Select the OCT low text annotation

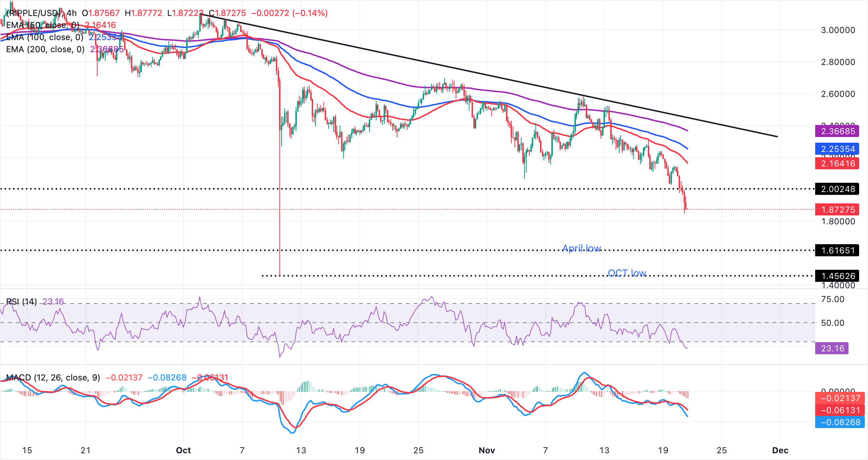pos(627,273)
